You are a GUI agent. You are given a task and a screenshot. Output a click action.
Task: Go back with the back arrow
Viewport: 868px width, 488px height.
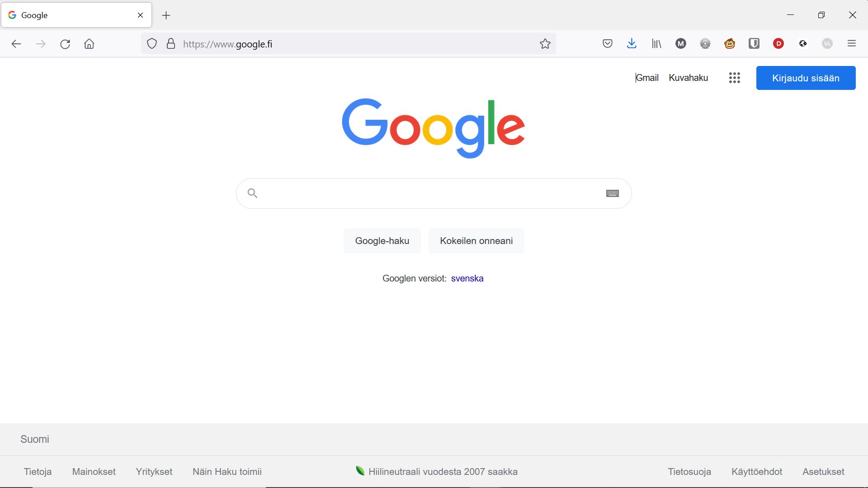pos(16,44)
